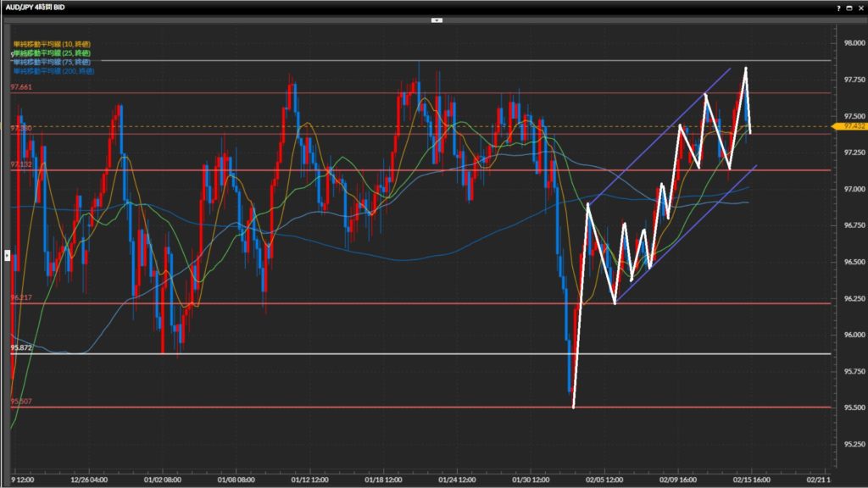Select the 10-period moving average label
Viewport: 868px width, 488px height.
pos(52,43)
